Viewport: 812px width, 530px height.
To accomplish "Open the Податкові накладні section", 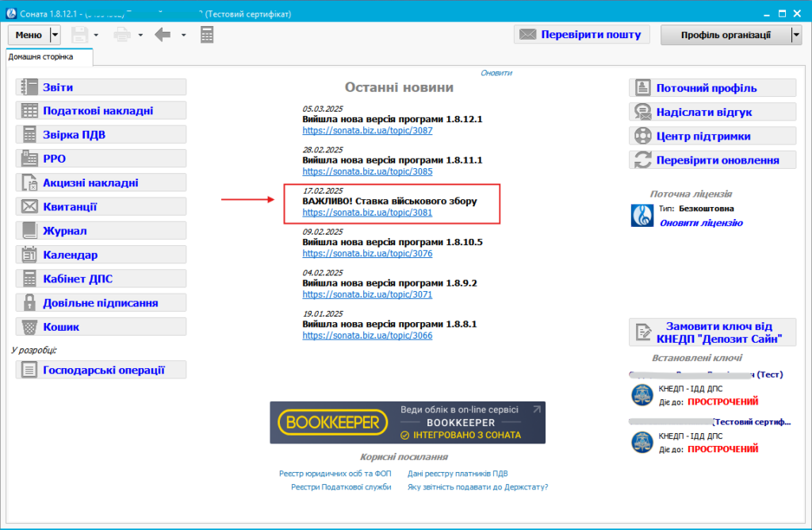I will click(98, 111).
